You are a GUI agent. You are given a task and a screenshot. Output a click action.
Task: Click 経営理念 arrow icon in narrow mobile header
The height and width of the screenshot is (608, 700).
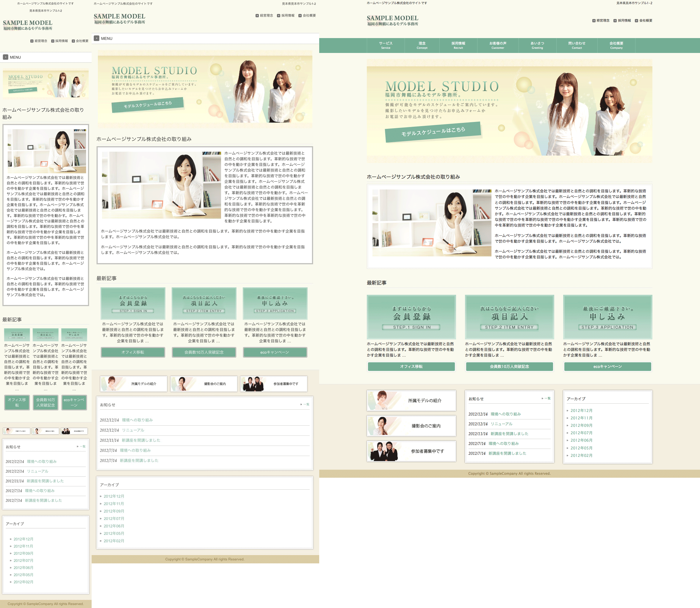[32, 41]
